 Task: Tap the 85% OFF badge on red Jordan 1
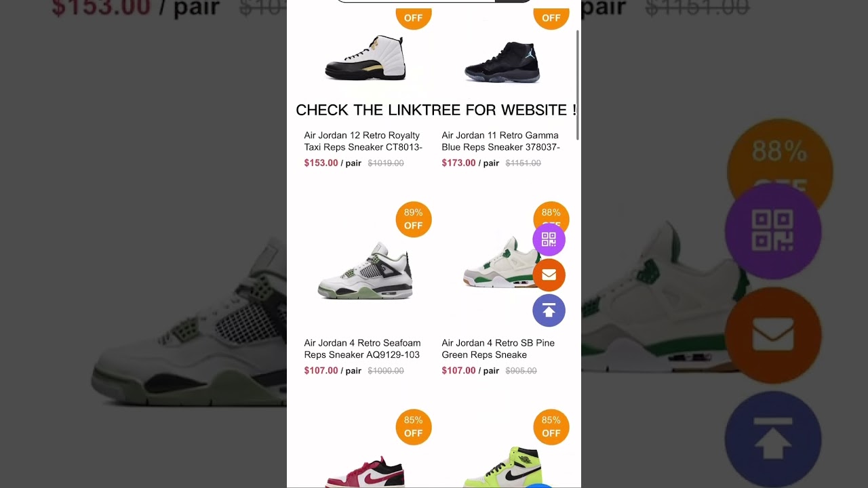click(x=414, y=426)
